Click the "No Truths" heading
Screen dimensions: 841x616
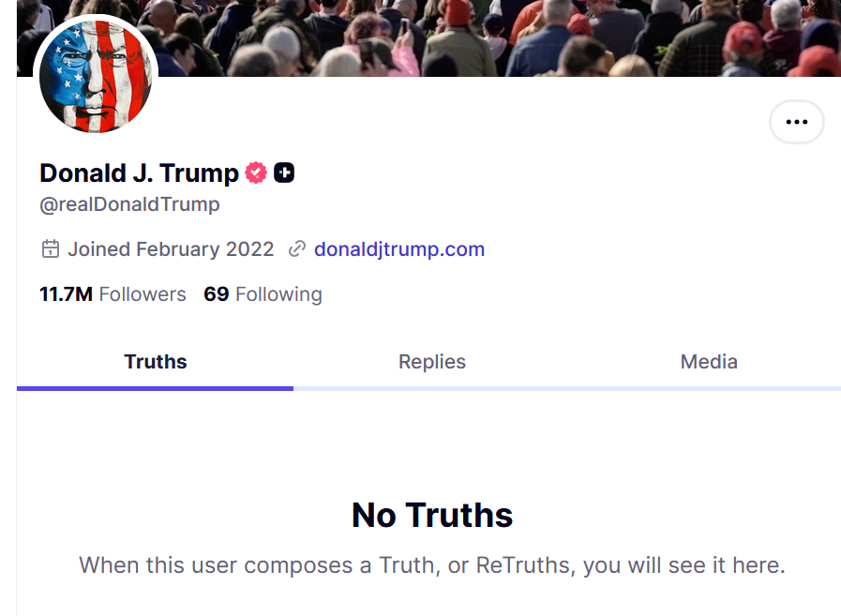[x=432, y=515]
